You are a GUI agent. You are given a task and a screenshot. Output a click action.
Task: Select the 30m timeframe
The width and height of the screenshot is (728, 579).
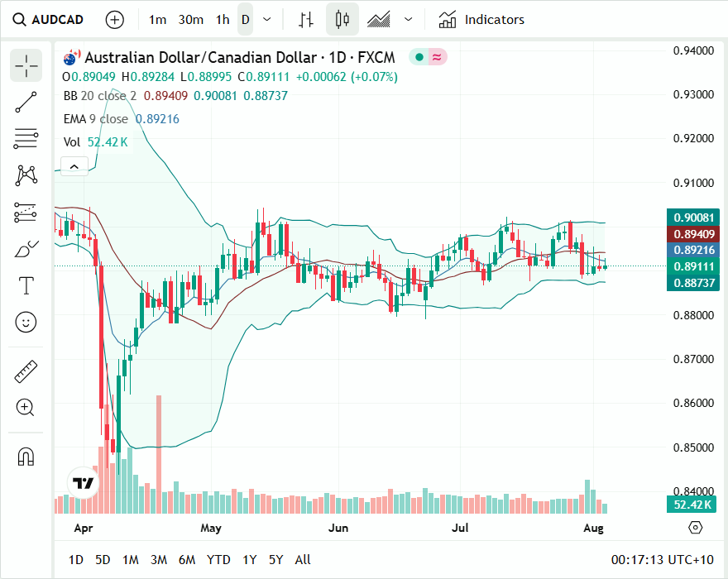[x=191, y=20]
